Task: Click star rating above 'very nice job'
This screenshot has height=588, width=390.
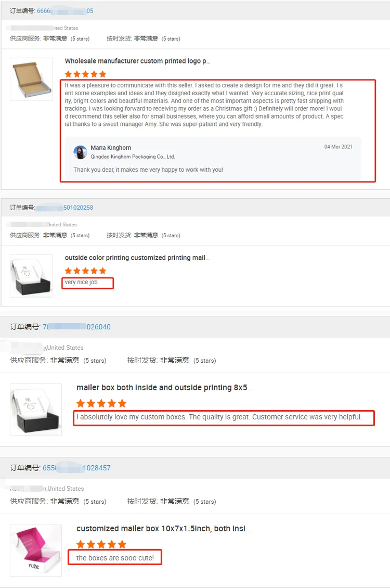Action: point(85,271)
